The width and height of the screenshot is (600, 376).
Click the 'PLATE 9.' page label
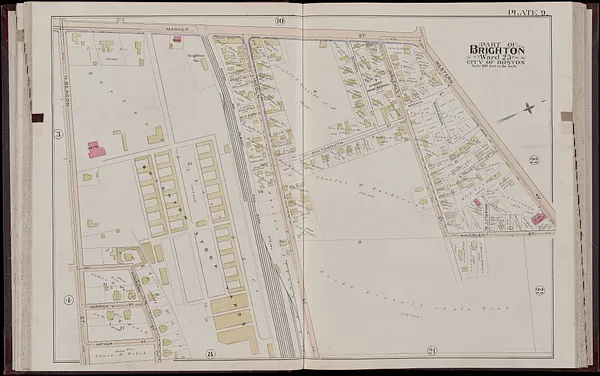click(528, 13)
